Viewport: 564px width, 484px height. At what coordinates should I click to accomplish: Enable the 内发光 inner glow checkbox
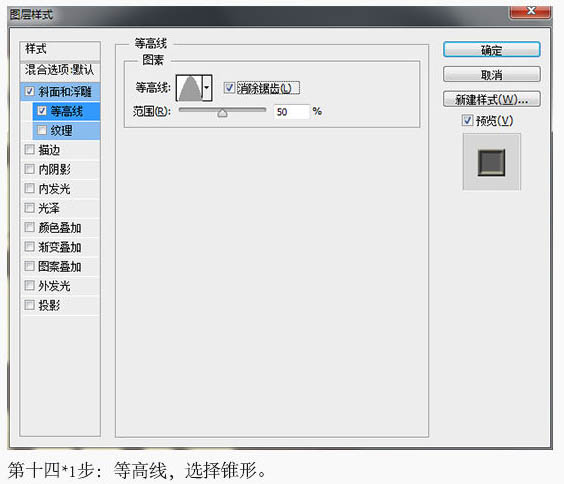(29, 188)
